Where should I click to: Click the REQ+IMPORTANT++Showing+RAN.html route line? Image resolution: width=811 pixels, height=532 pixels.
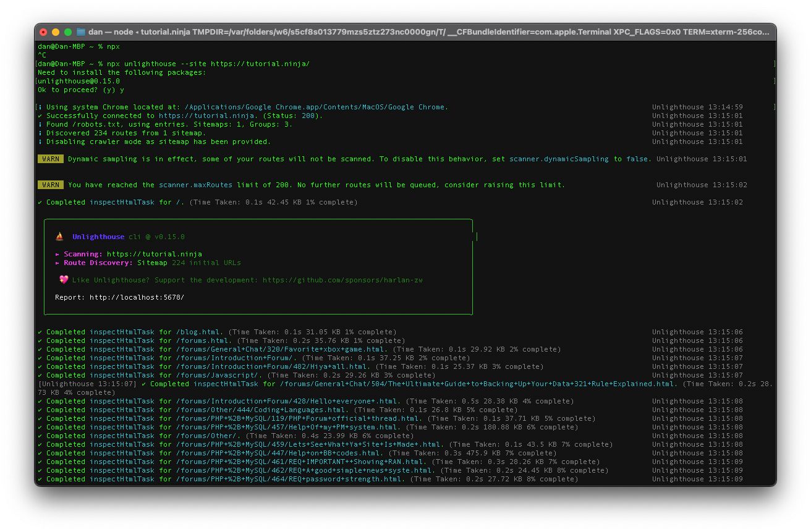pos(318,462)
